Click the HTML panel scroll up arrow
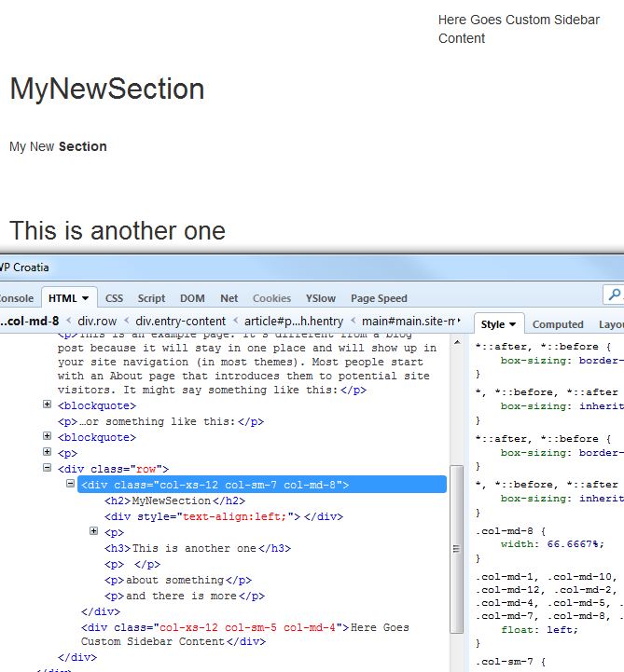This screenshot has height=672, width=624. click(457, 342)
